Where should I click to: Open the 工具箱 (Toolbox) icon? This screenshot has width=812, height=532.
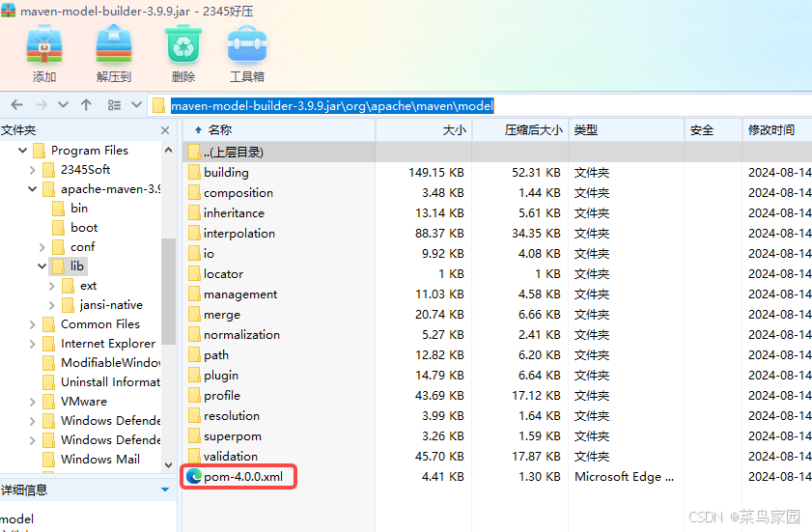coord(247,45)
